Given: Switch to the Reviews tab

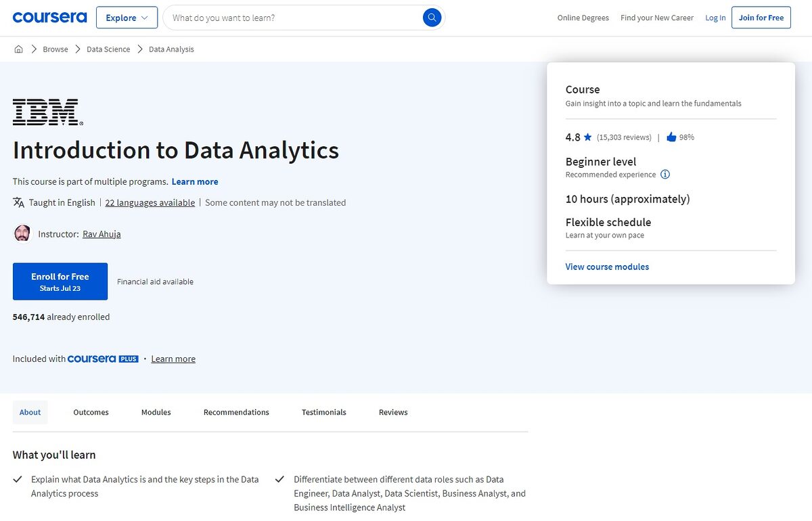Looking at the screenshot, I should (393, 412).
